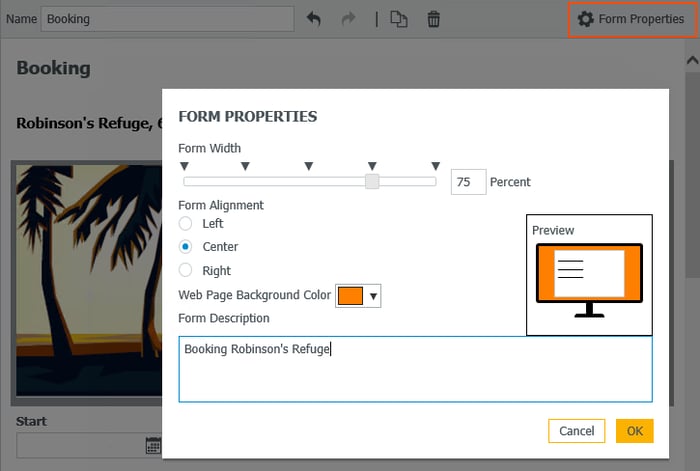Click the trash delete icon
The width and height of the screenshot is (700, 471).
pyautogui.click(x=433, y=19)
